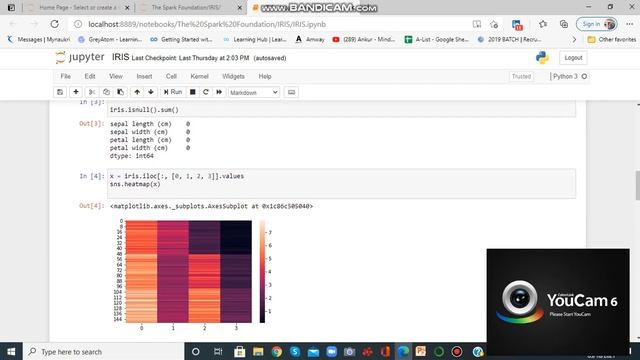Viewport: 640px width, 360px height.
Task: Move selected cell down arrow
Action: (x=151, y=92)
